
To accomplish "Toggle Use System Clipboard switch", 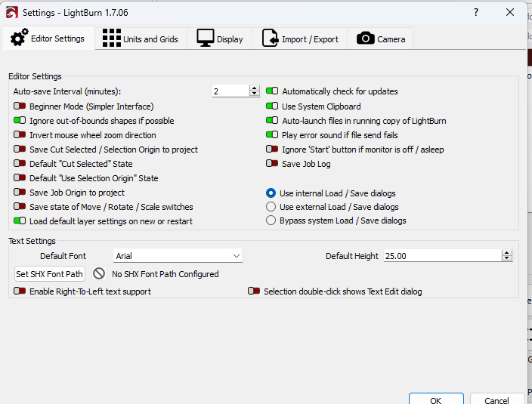I will coord(272,106).
